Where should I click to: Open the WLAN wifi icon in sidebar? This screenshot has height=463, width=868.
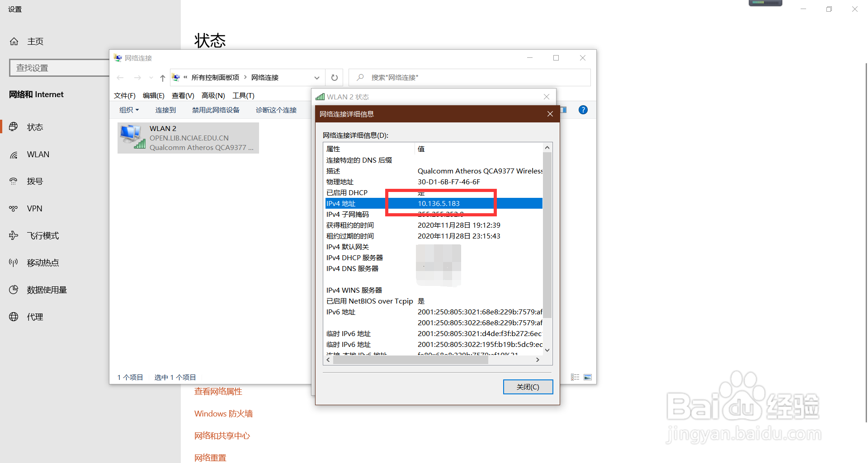(14, 154)
